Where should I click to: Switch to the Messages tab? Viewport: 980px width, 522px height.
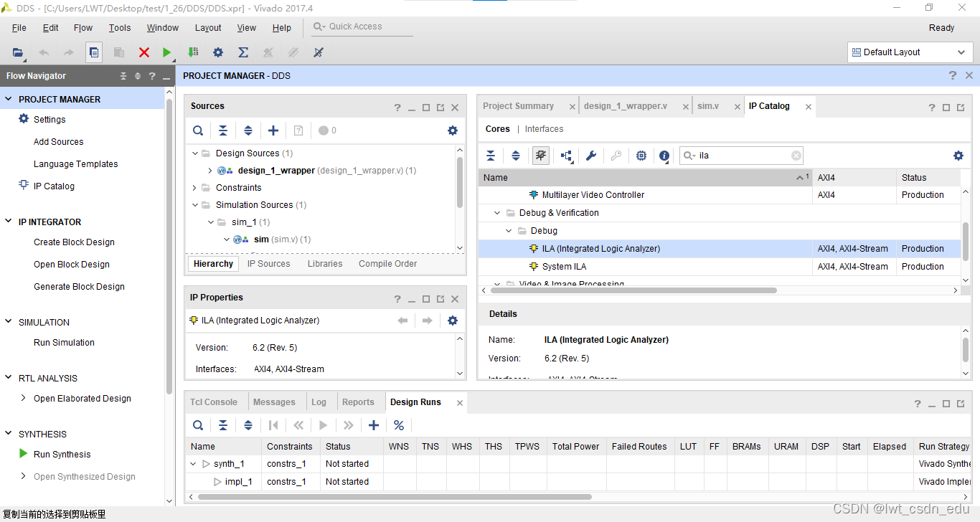point(274,402)
